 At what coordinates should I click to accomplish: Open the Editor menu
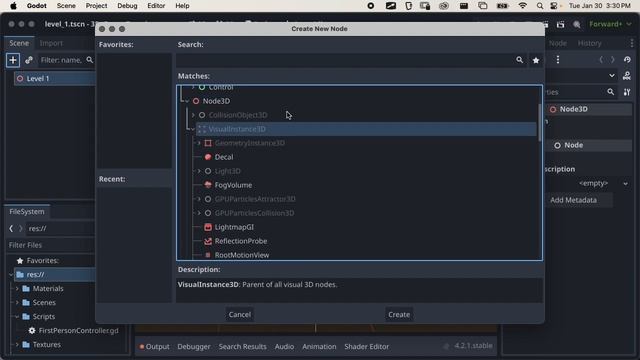156,6
